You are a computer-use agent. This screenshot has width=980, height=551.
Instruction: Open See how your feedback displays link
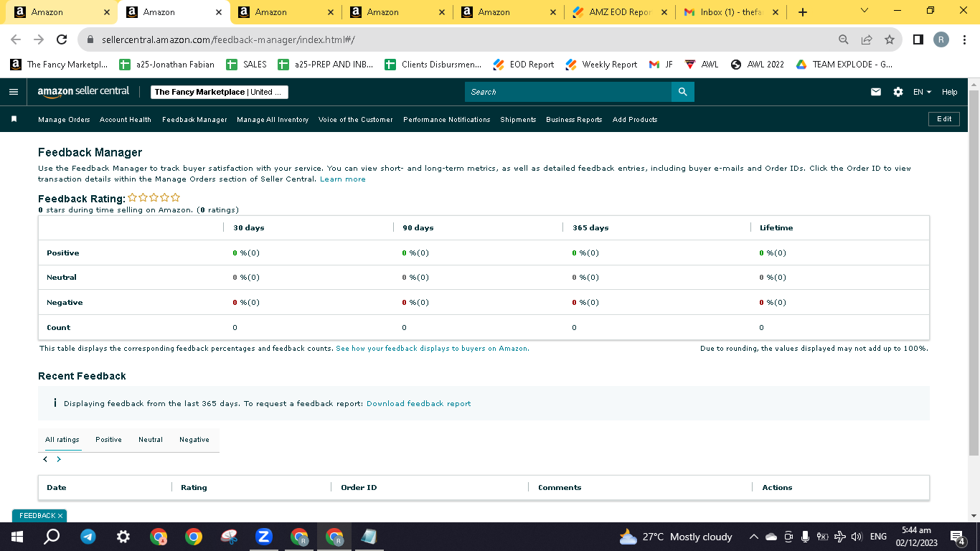433,349
